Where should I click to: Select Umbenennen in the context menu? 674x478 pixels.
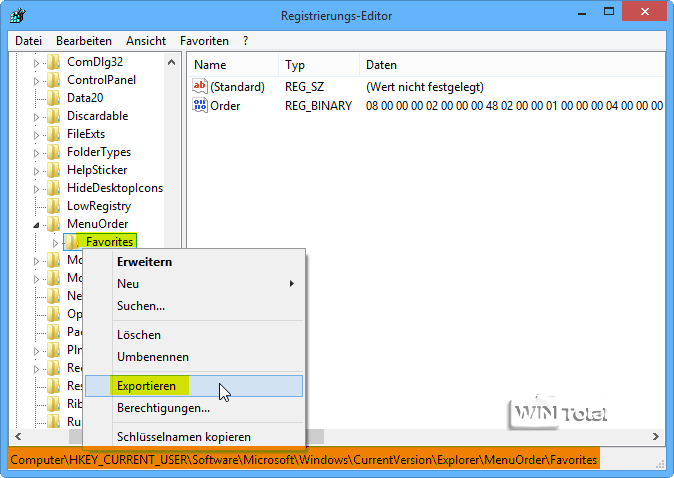(194, 357)
